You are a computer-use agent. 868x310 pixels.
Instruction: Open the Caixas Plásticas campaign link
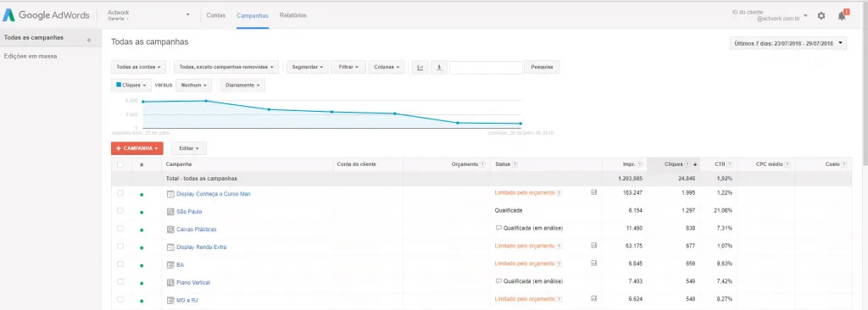pos(197,230)
